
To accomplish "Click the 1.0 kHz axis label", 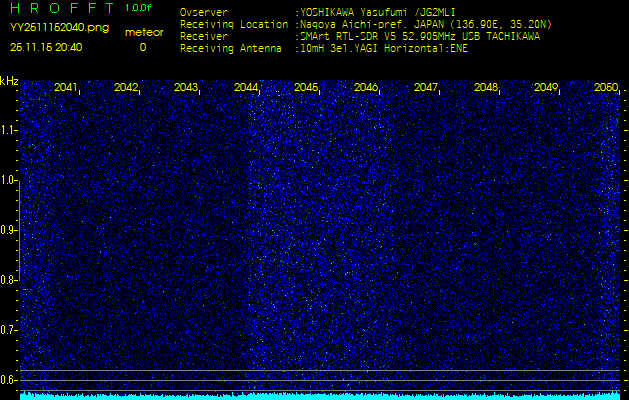I will coord(8,180).
